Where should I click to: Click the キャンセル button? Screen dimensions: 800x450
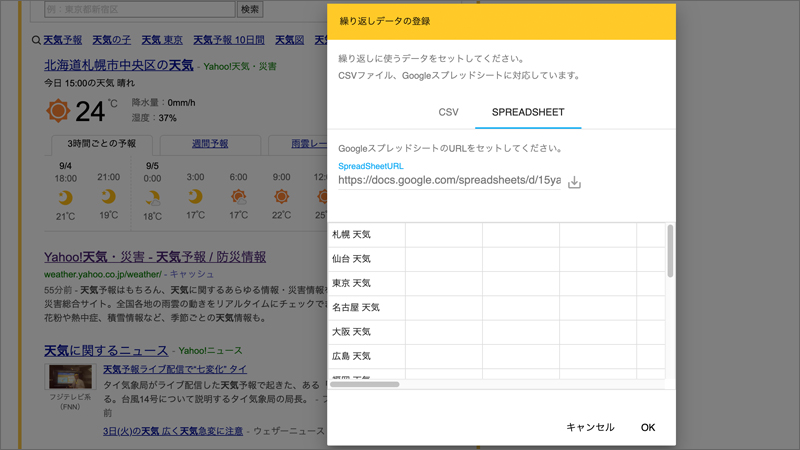(590, 427)
